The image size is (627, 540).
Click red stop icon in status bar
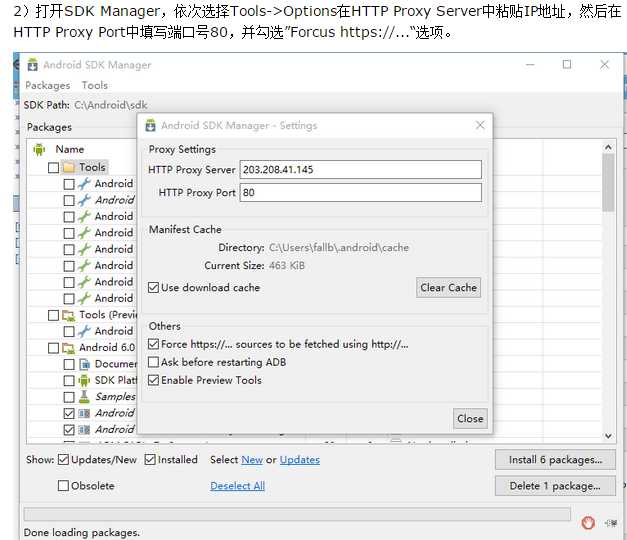(x=588, y=522)
